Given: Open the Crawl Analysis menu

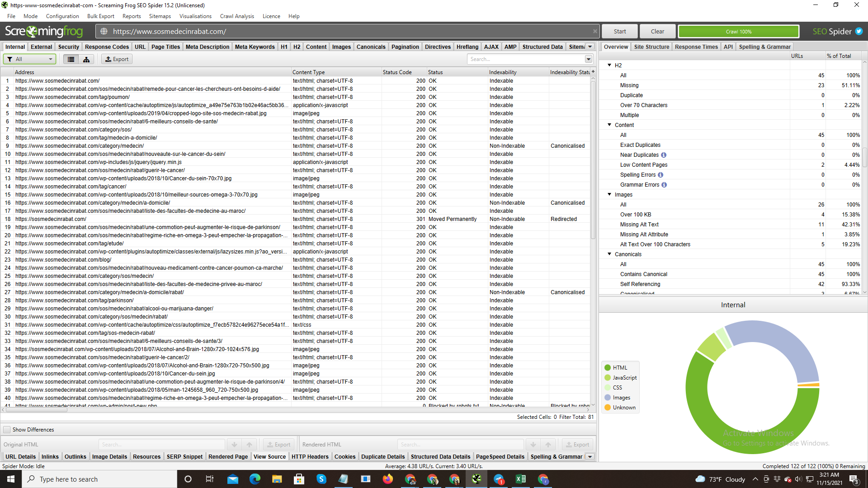Looking at the screenshot, I should (237, 16).
